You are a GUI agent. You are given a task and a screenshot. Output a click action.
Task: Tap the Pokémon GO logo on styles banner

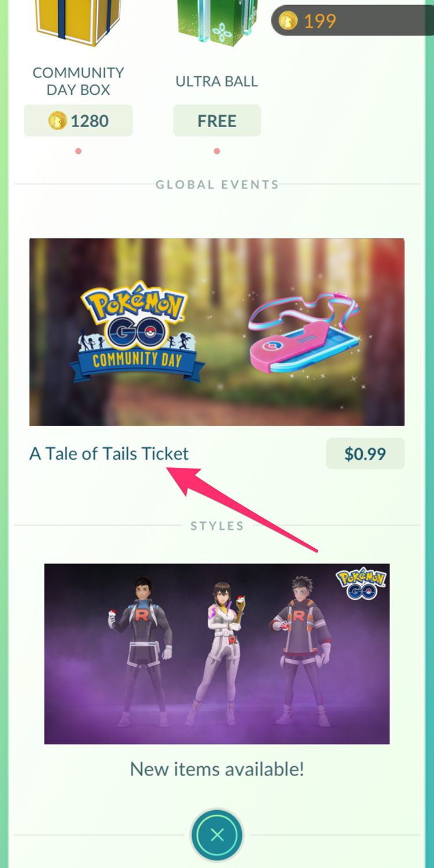tap(361, 583)
